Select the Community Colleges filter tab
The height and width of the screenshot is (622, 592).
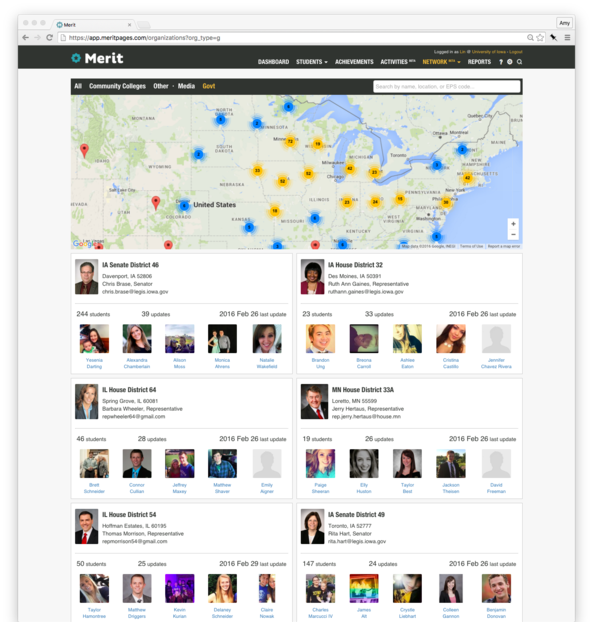117,86
